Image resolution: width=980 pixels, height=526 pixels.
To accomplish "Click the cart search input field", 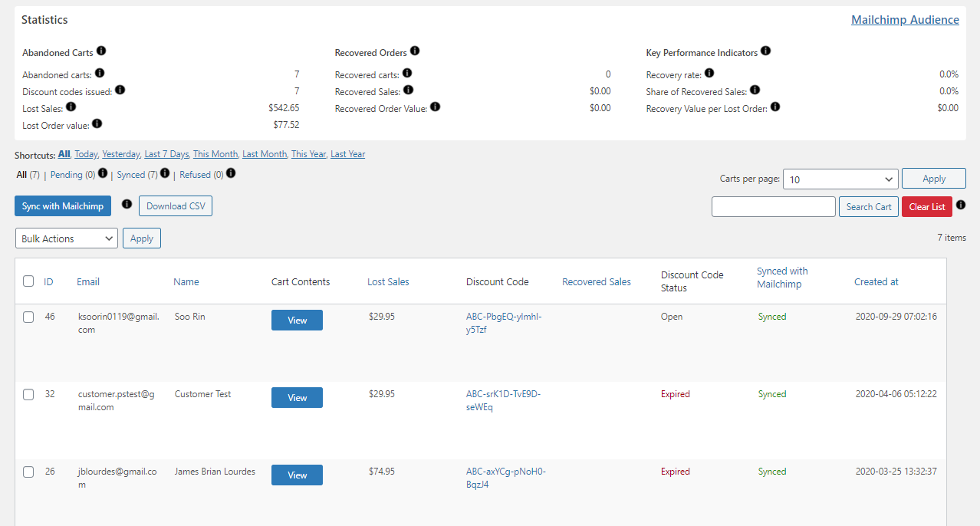I will tap(774, 207).
